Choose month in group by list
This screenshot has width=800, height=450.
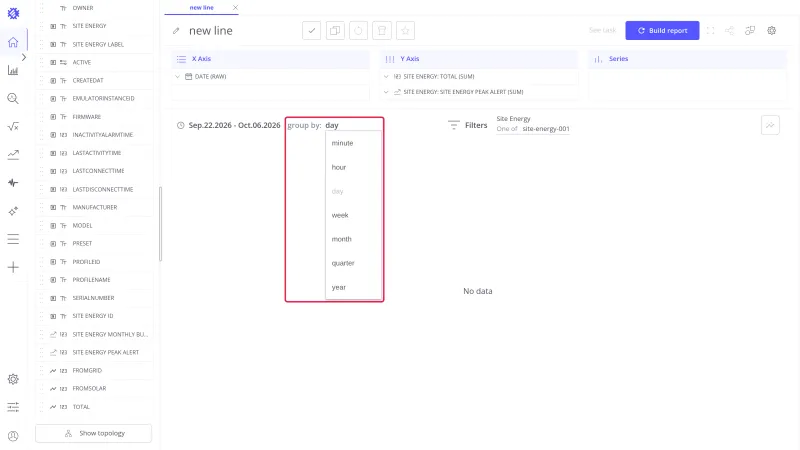click(x=341, y=239)
